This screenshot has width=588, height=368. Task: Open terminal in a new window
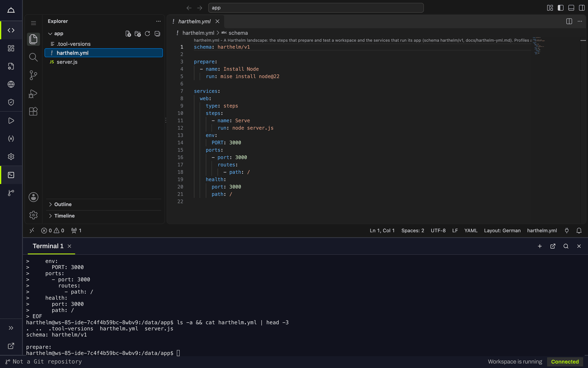point(553,246)
